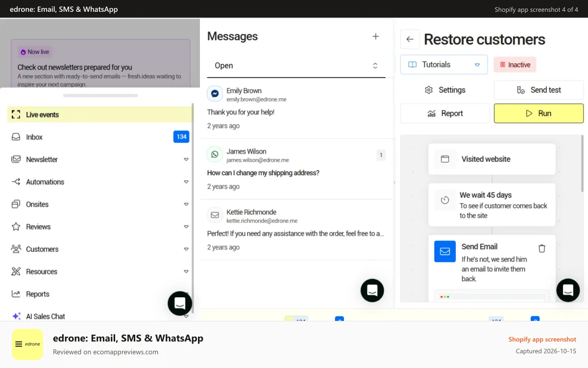Open chat widget in Restore customers panel
Viewport: 588px width, 368px height.
coord(568,290)
